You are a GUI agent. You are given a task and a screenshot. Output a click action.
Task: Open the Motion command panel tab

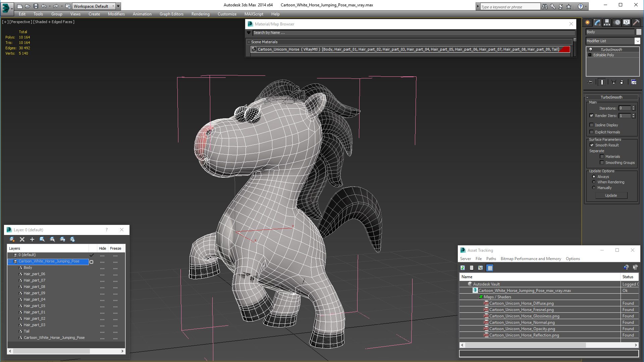pos(617,22)
